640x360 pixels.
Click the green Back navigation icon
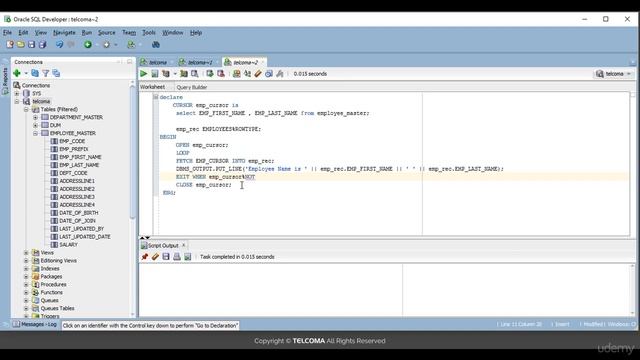[x=88, y=44]
